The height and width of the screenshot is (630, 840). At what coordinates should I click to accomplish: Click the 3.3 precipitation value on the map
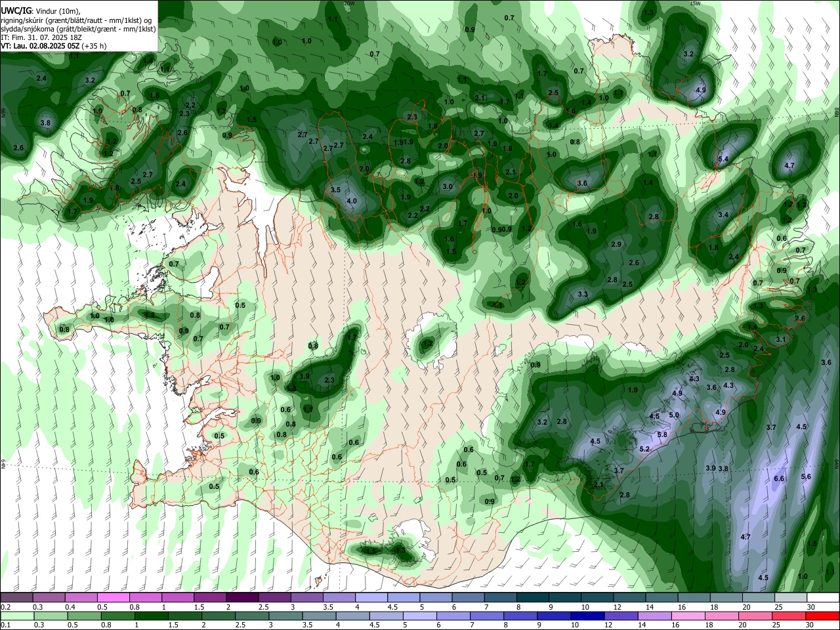583,295
